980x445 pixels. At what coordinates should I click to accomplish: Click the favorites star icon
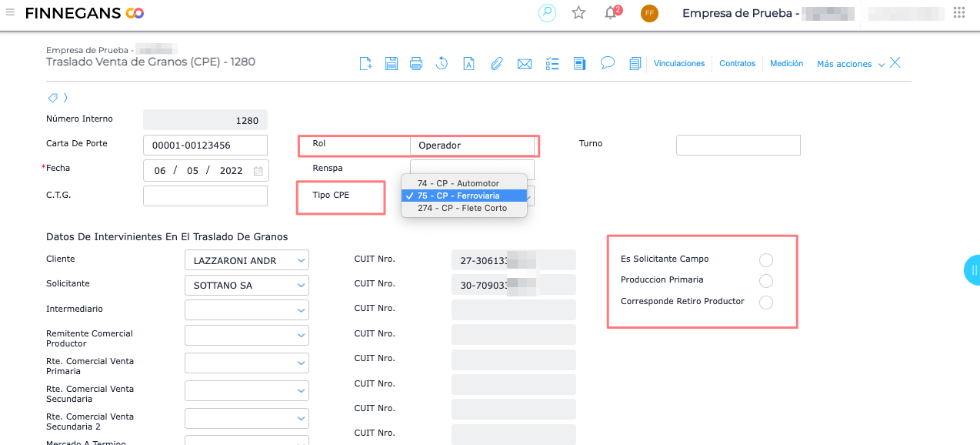coord(578,13)
